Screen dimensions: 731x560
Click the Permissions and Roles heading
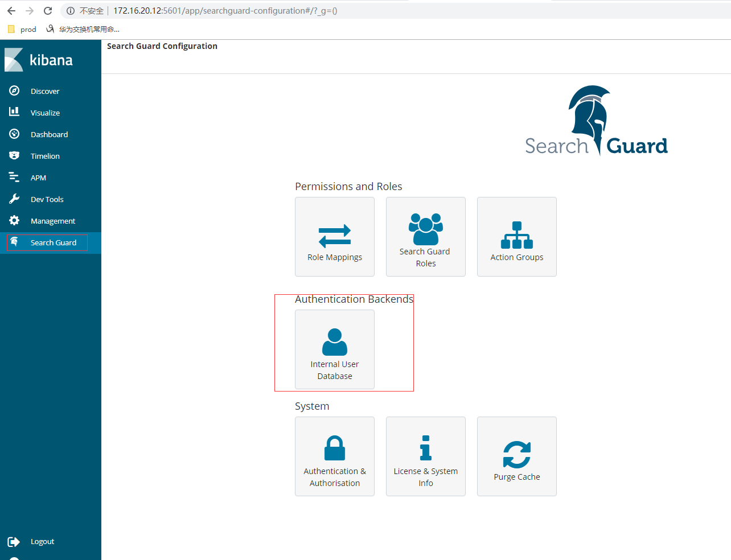(x=348, y=187)
